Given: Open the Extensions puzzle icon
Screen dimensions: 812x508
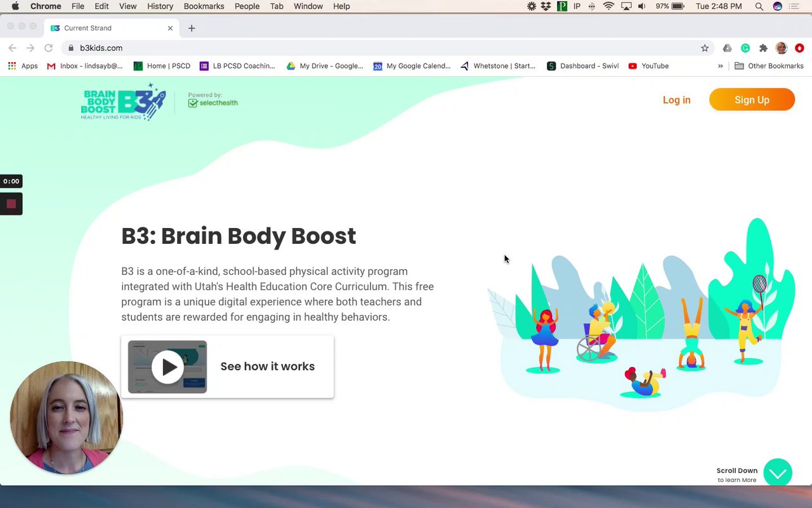Looking at the screenshot, I should coord(763,48).
